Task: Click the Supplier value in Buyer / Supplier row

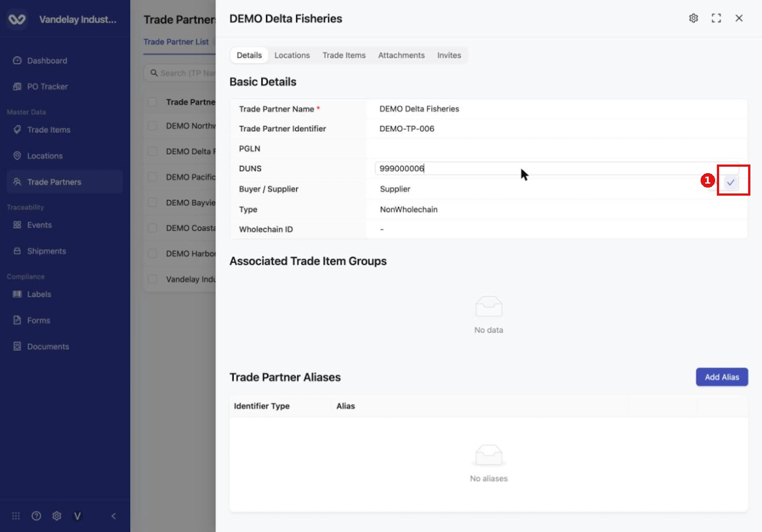Action: click(395, 189)
